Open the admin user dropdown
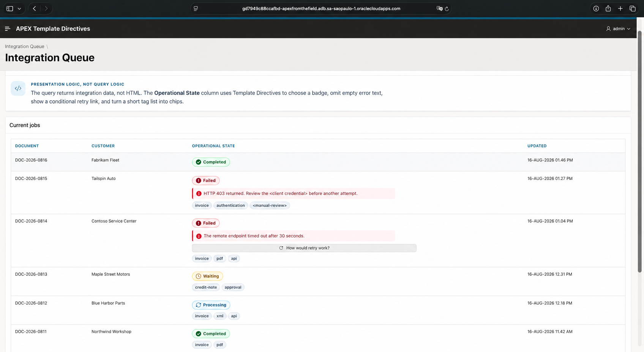644x352 pixels. tap(618, 28)
